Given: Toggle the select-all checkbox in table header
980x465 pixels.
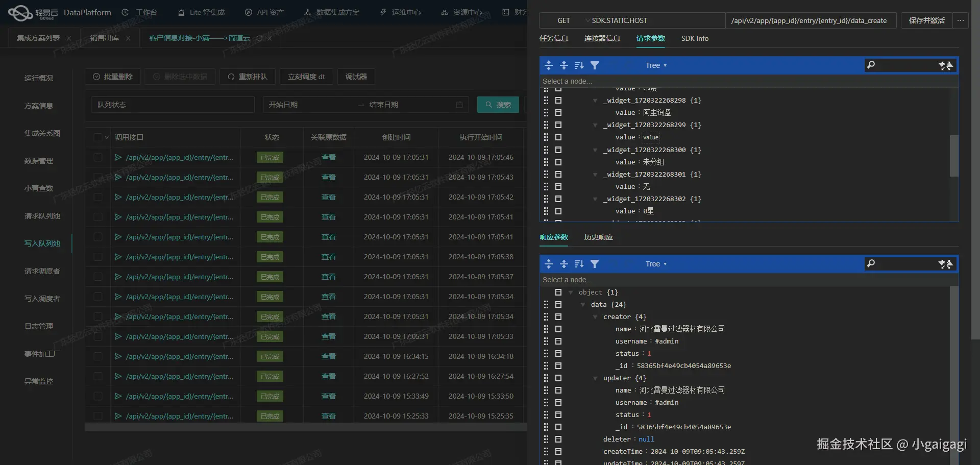Looking at the screenshot, I should pos(98,137).
